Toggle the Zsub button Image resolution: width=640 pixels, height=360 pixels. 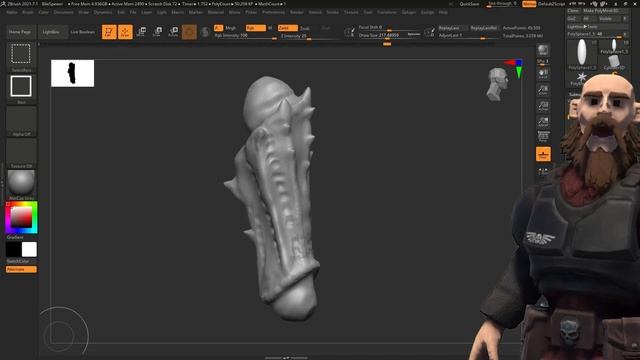pos(304,29)
